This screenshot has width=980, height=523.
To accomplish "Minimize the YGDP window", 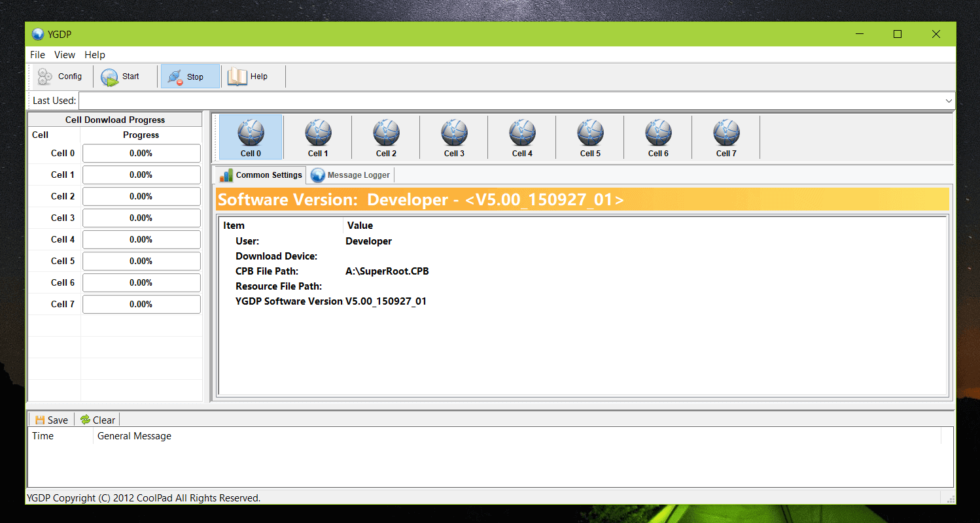I will coord(859,34).
